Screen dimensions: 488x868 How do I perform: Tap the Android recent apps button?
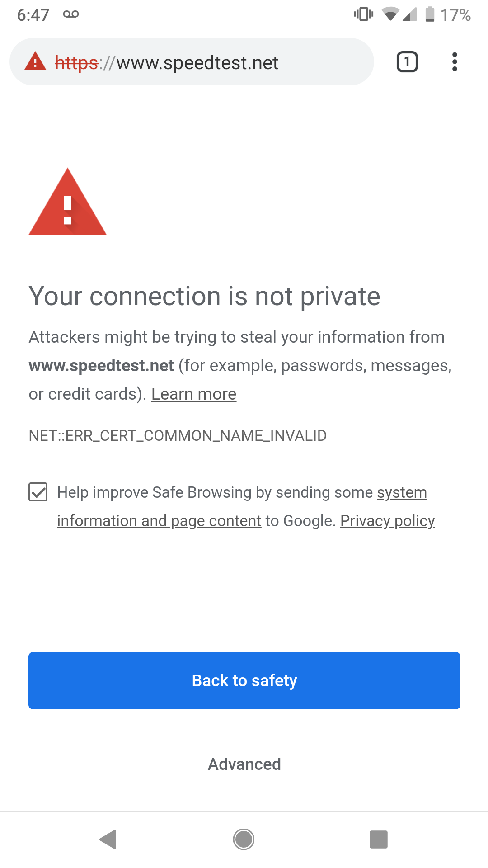coord(379,840)
